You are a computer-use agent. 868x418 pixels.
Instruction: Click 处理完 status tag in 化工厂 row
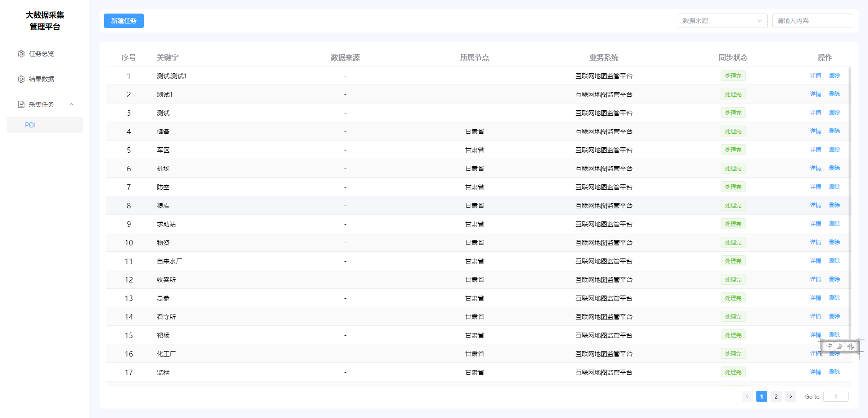coord(733,354)
